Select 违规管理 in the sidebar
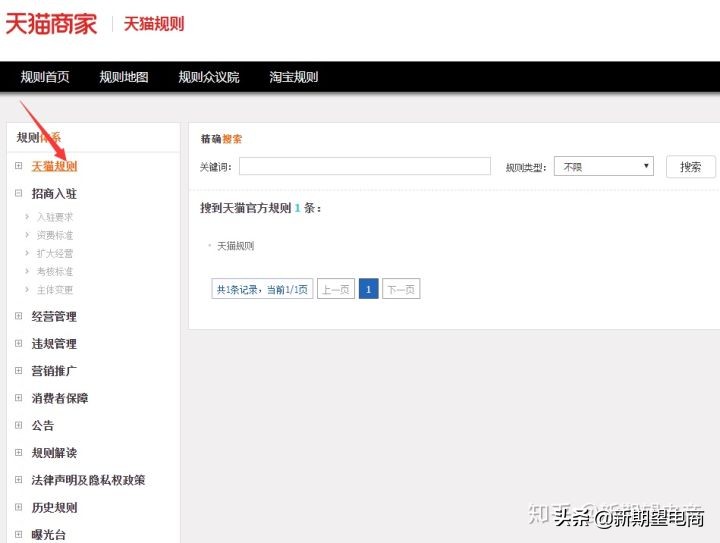 54,343
